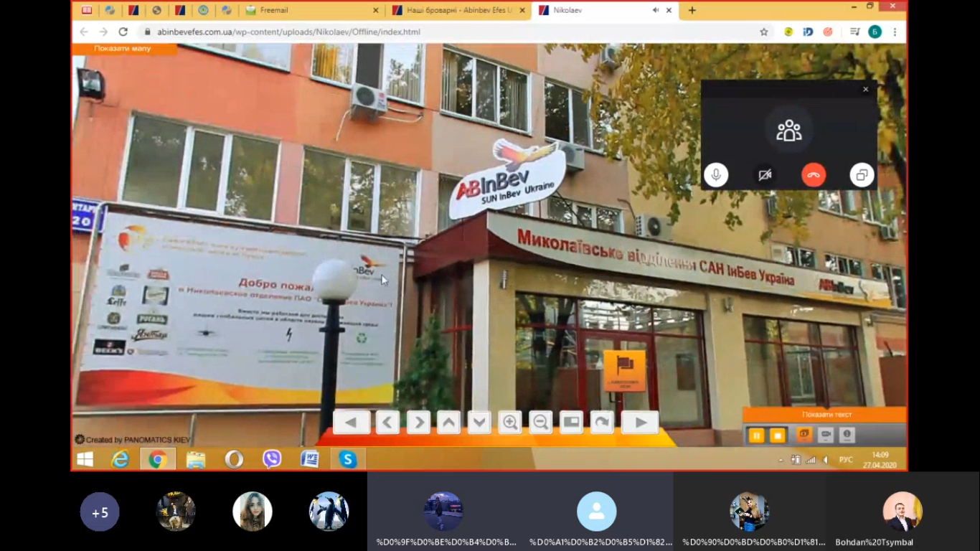
Task: Zoom out of the panorama
Action: [x=541, y=423]
